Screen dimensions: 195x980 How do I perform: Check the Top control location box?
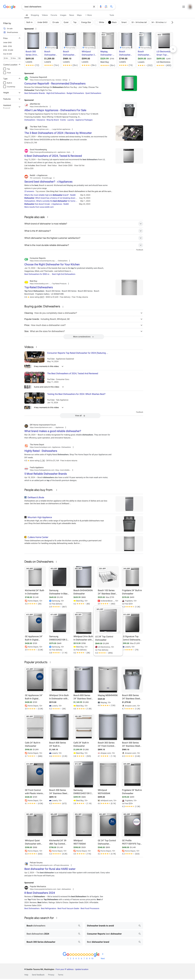point(5,69)
